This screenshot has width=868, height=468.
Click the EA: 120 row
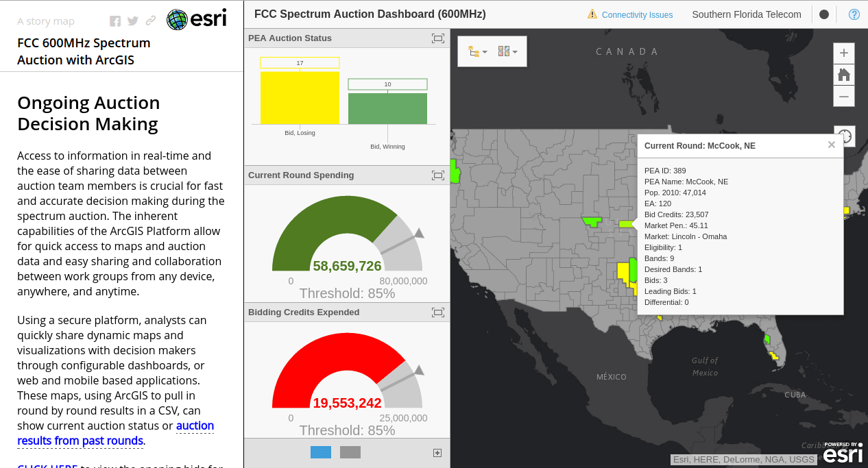(658, 204)
